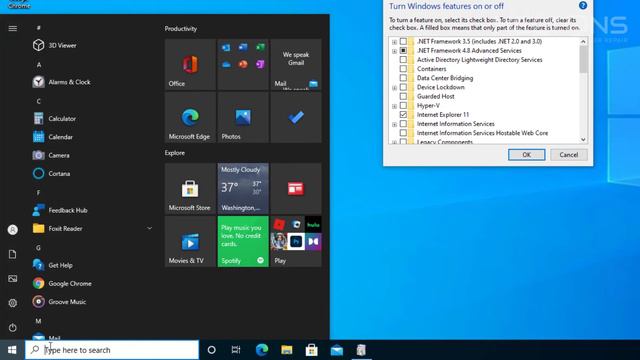640x360 pixels.
Task: Open the Movies & TV tile
Action: coord(190,242)
